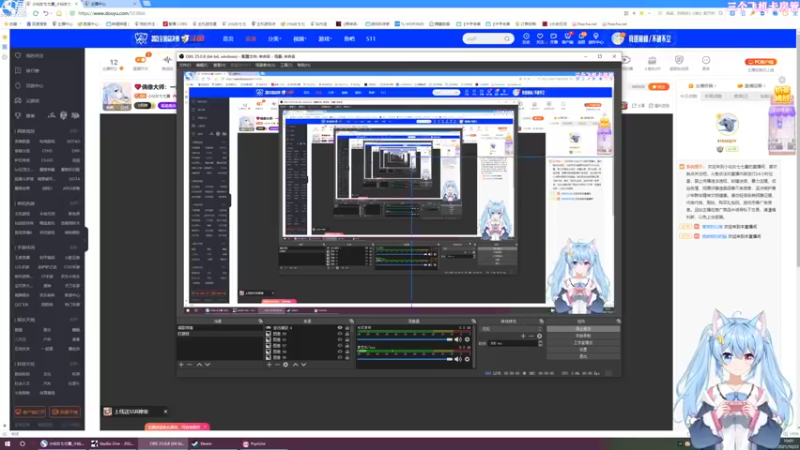The height and width of the screenshot is (450, 800).
Task: Pop out the Controls dock with its float icon
Action: click(x=618, y=321)
